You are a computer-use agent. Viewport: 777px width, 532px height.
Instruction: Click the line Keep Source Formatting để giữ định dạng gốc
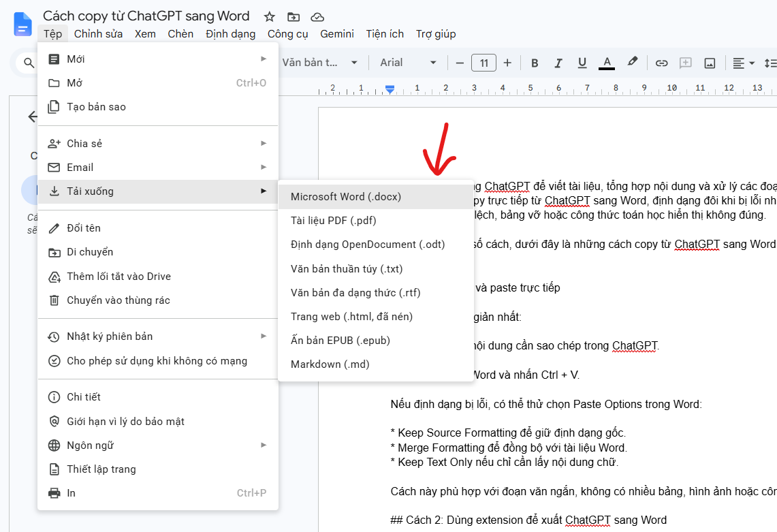point(509,433)
